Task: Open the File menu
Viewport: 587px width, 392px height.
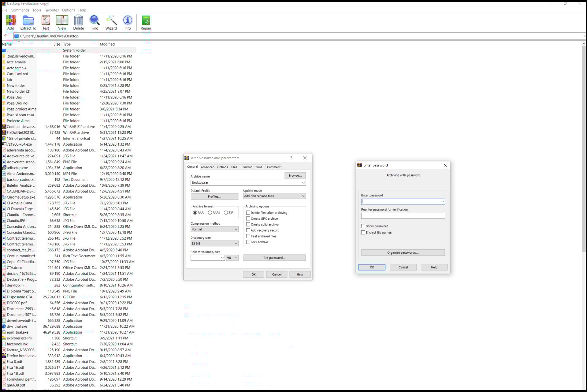Action: pyautogui.click(x=4, y=10)
